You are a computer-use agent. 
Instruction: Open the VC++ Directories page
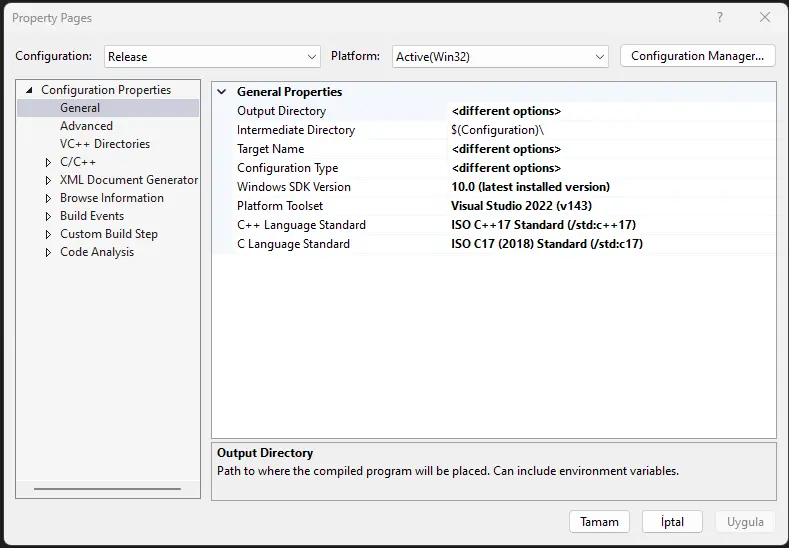coord(105,144)
